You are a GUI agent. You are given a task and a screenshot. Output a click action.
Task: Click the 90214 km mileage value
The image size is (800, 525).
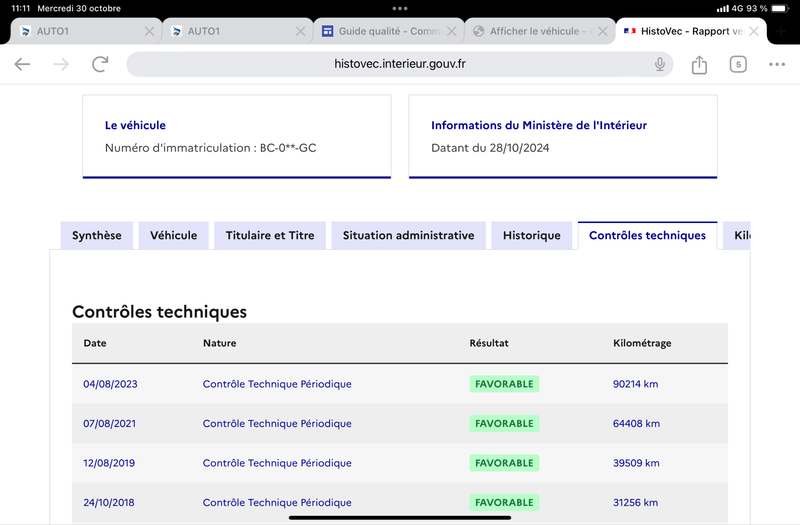[x=635, y=384]
